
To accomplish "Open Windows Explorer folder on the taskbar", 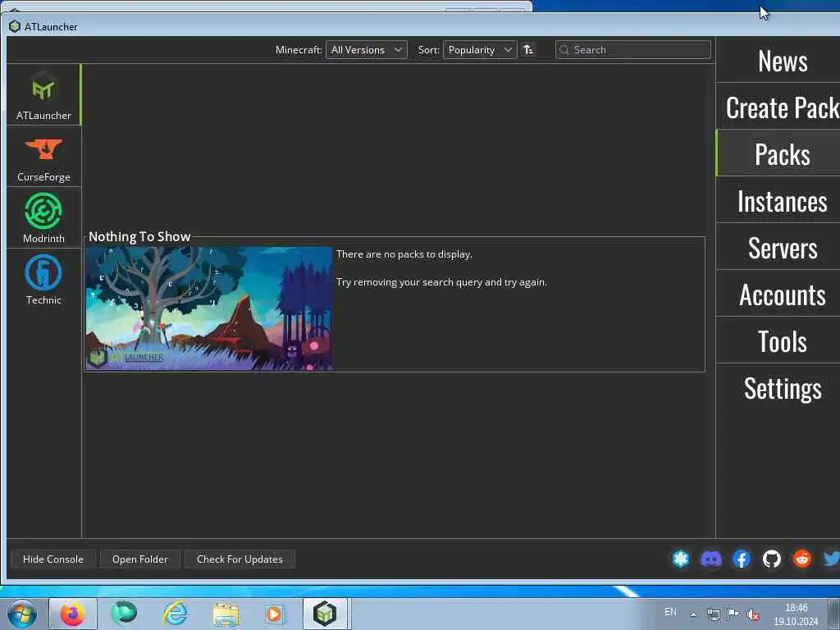I will 226,614.
